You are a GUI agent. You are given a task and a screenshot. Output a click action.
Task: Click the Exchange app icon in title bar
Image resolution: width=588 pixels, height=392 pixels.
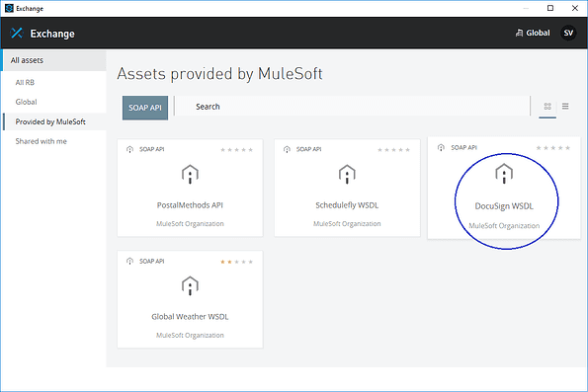click(x=9, y=8)
